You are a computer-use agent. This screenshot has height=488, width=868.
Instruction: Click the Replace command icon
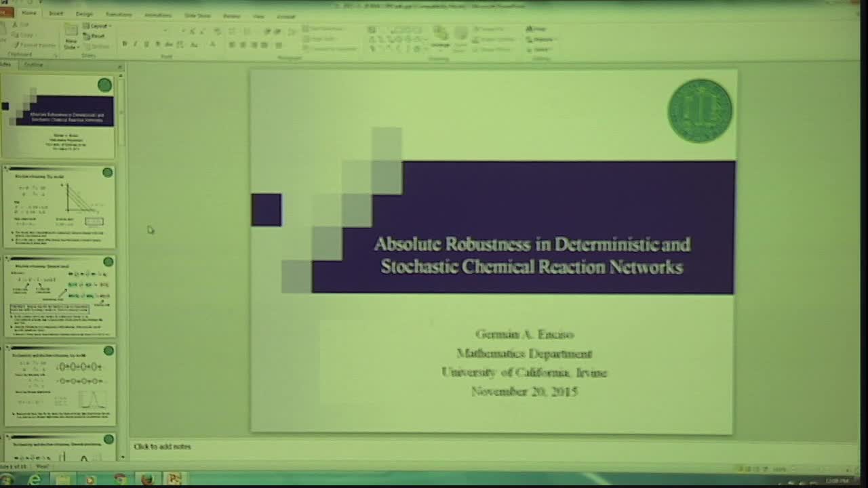coord(539,39)
